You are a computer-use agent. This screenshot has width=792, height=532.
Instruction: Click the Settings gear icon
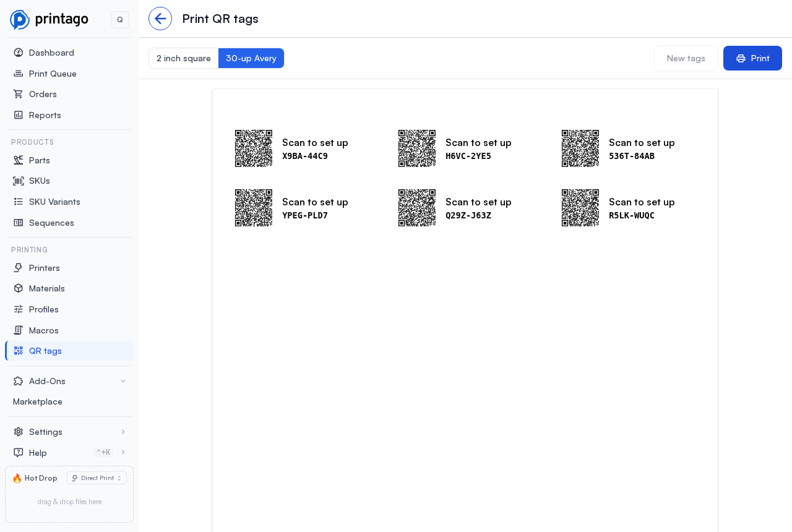[19, 432]
